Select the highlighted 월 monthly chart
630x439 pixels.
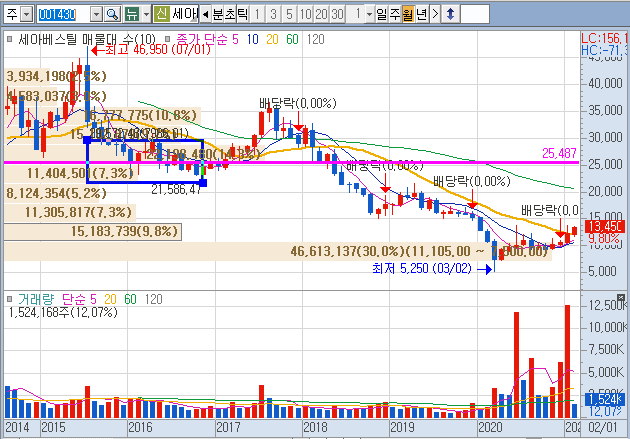point(408,15)
